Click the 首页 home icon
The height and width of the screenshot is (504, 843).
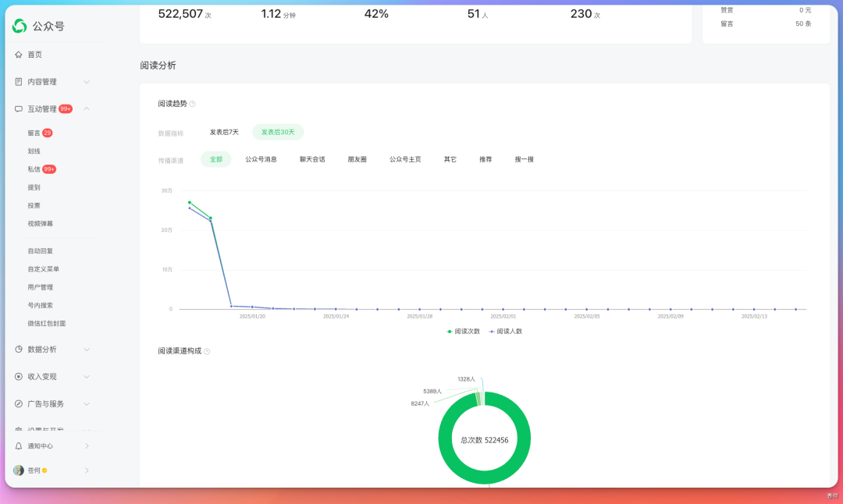(19, 55)
